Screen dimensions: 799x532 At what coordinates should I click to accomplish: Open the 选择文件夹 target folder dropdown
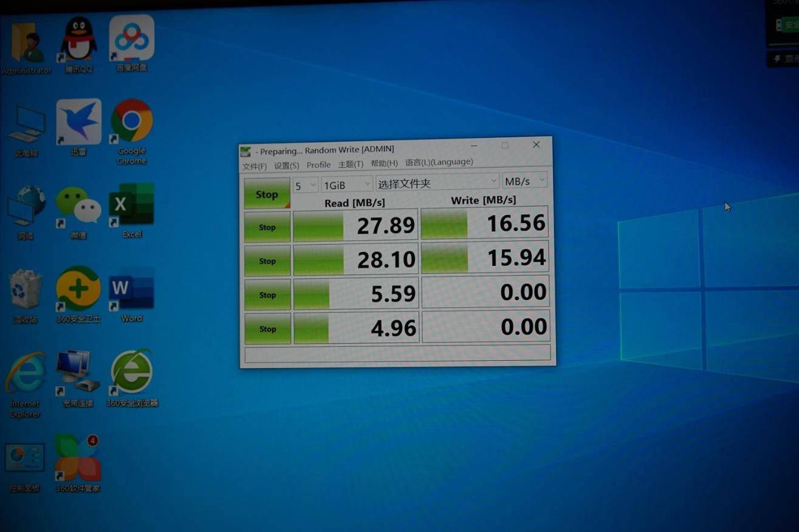tap(437, 182)
